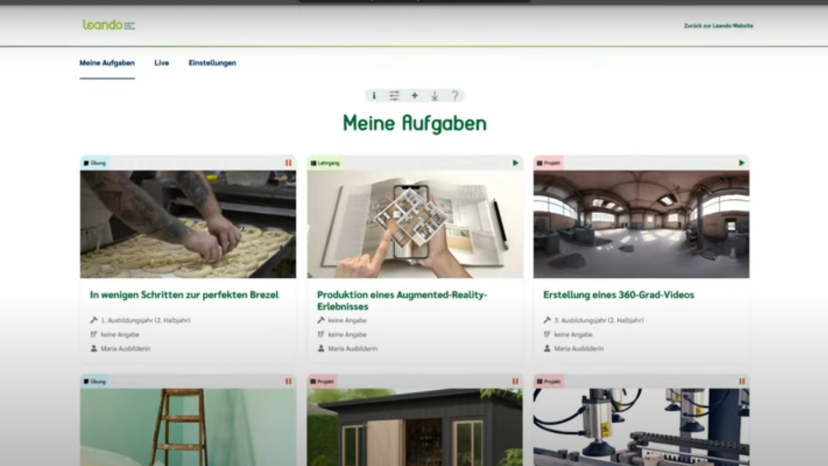The height and width of the screenshot is (466, 828).
Task: Click the checklist icon on the Augmented-Reality card
Action: coord(321,334)
